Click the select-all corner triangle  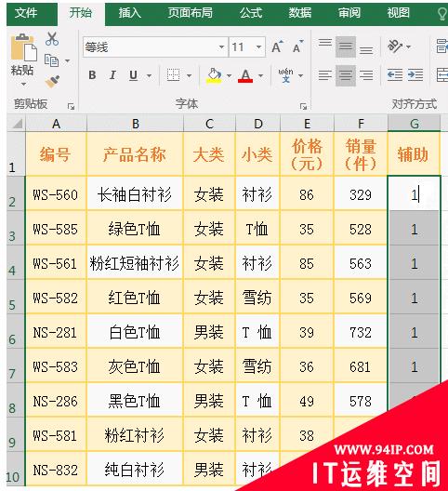tap(17, 124)
